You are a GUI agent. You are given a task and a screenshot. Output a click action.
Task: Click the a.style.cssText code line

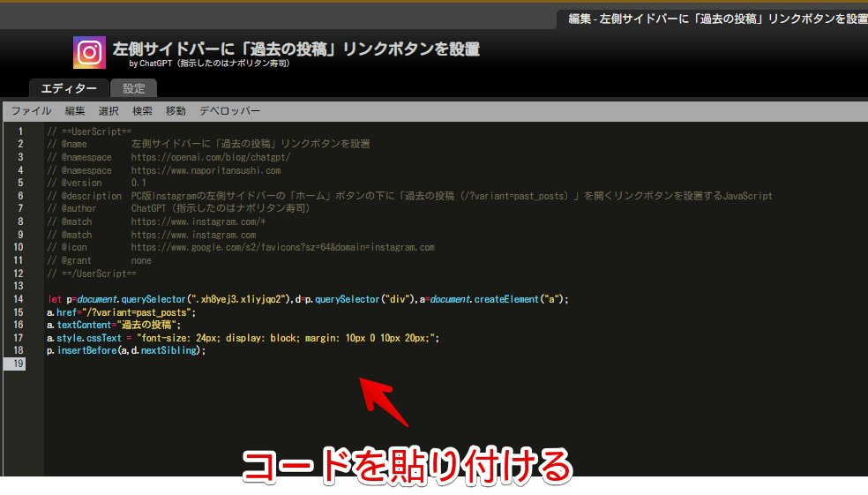click(x=243, y=338)
